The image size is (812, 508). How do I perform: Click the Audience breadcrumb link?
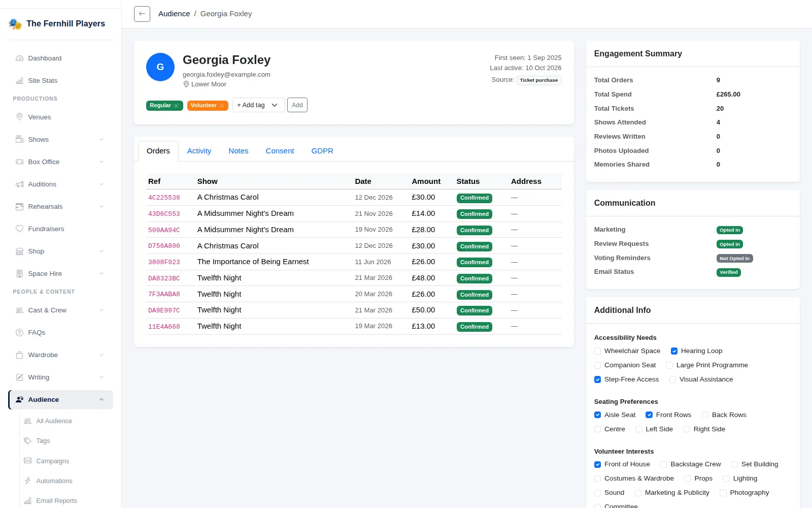pyautogui.click(x=174, y=14)
